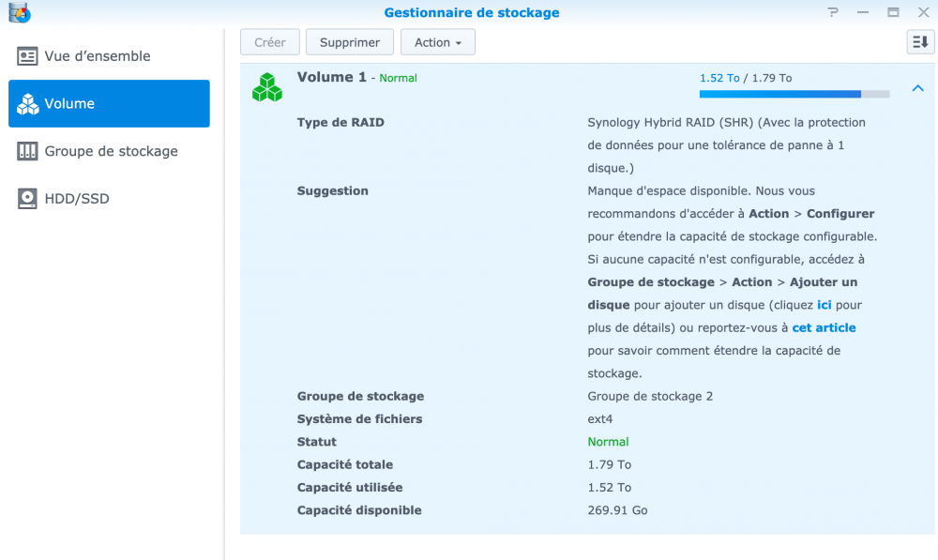Click the Groupe de stockage icon
The height and width of the screenshot is (560, 938).
28,151
